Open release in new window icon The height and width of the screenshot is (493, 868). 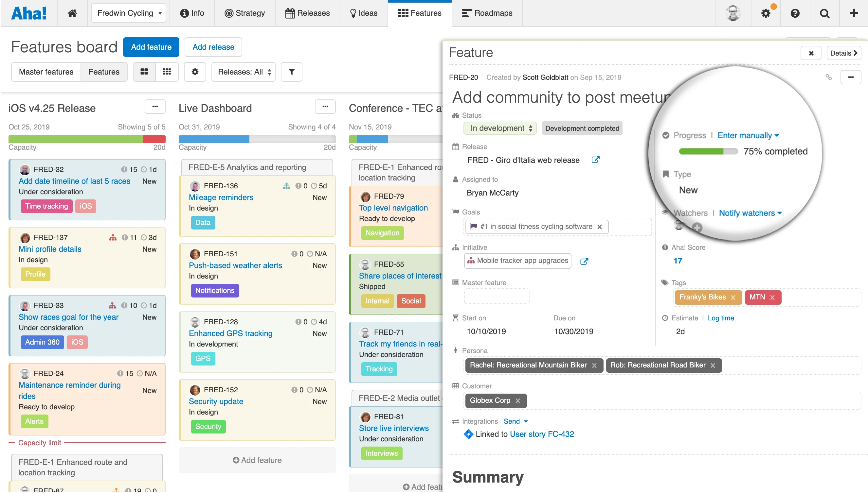(x=595, y=160)
